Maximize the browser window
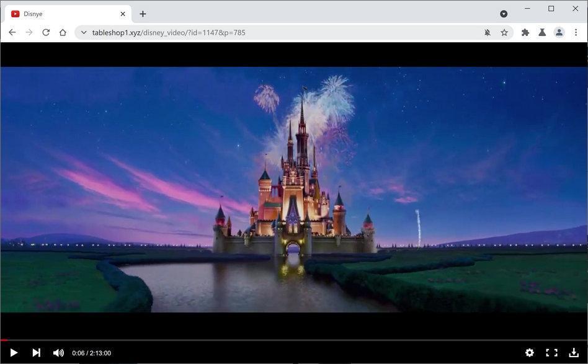Viewport: 588px width, 364px height. (551, 8)
